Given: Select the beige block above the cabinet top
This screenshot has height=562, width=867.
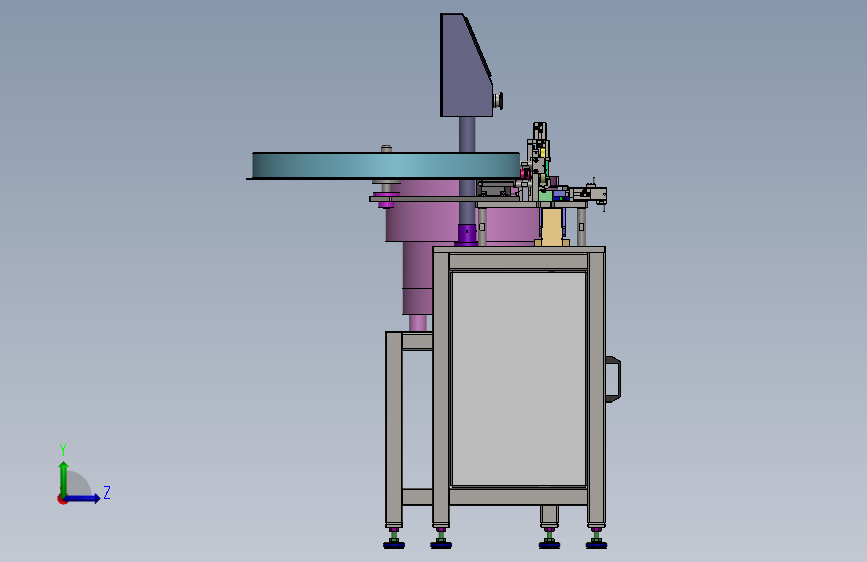Looking at the screenshot, I should point(552,226).
